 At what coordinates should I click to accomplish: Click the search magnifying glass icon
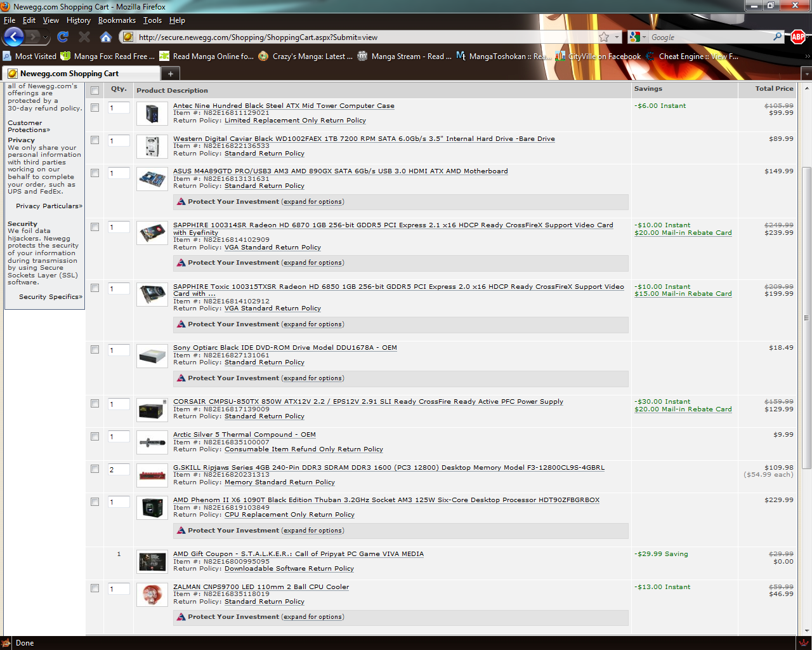pyautogui.click(x=777, y=37)
